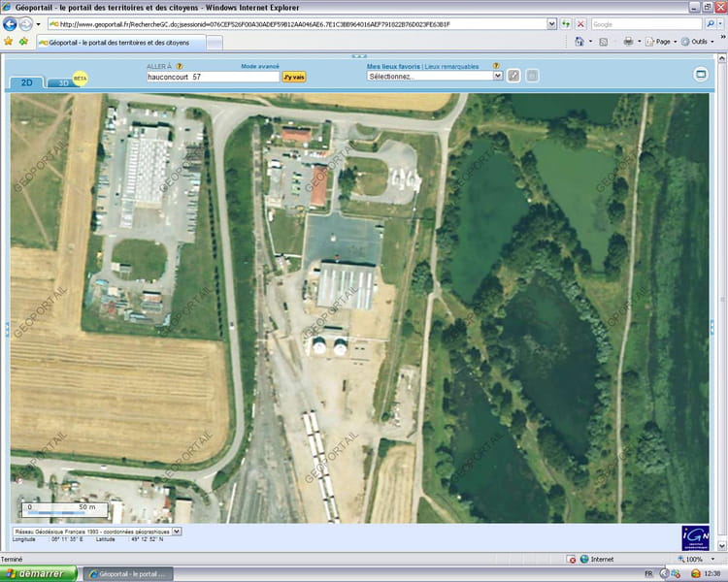Click the IE back navigation button
This screenshot has height=582, width=728.
tap(11, 24)
